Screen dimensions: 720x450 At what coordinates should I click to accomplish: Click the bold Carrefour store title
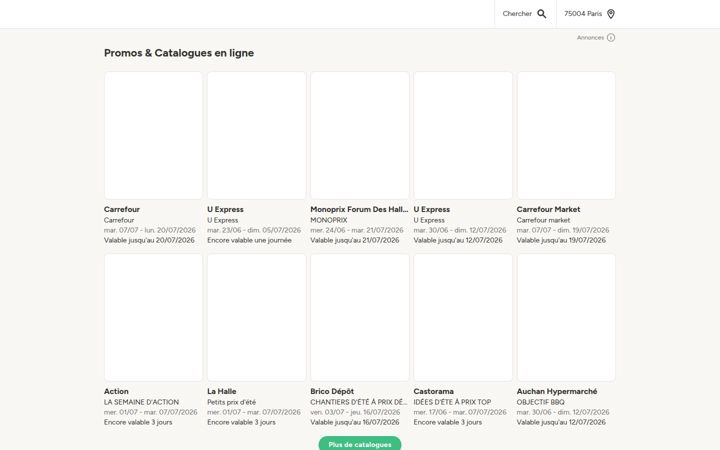point(122,209)
